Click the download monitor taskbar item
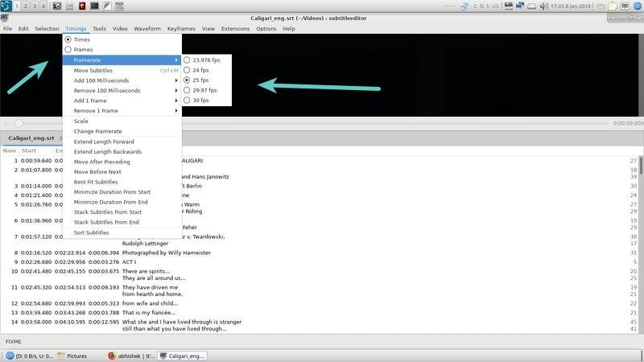The image size is (644, 362). pyautogui.click(x=30, y=356)
